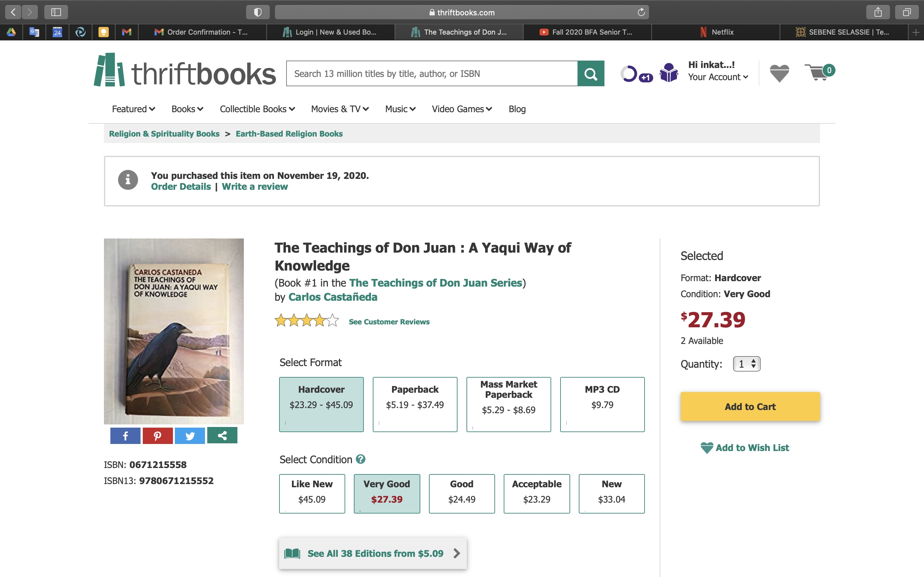Choose the Acceptable condition
Viewport: 924px width, 577px height.
[536, 493]
